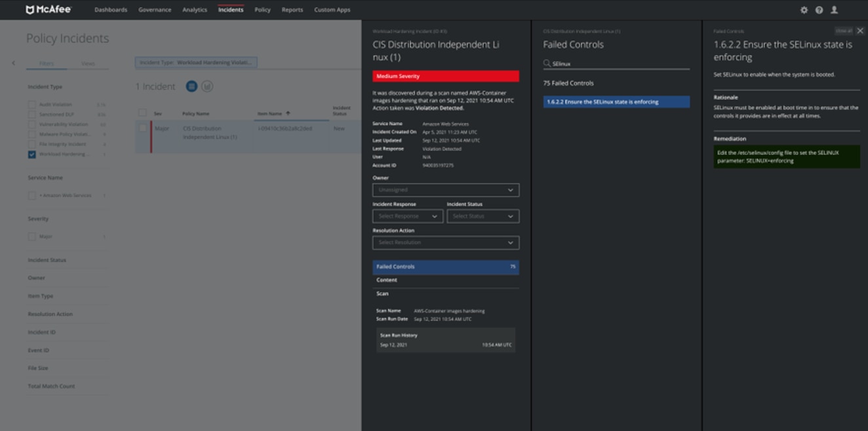Expand the Incident ID filter section
The height and width of the screenshot is (431, 868).
[41, 332]
